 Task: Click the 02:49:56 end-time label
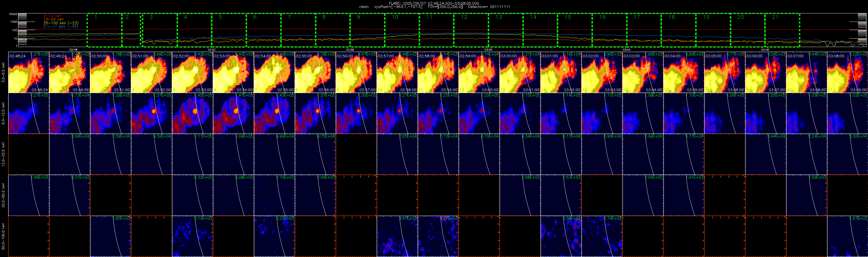[x=81, y=90]
